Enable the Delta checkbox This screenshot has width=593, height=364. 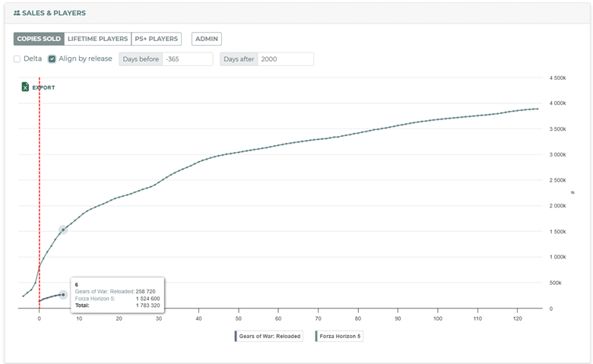point(17,59)
